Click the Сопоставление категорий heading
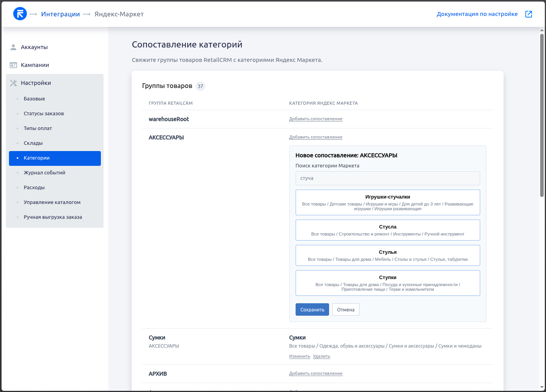 point(187,44)
